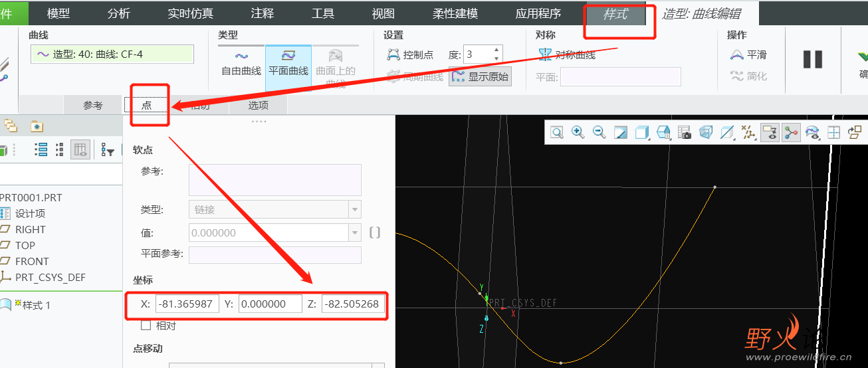Click the curve collector 造型: 40: 曲线: CF-4

pos(112,54)
